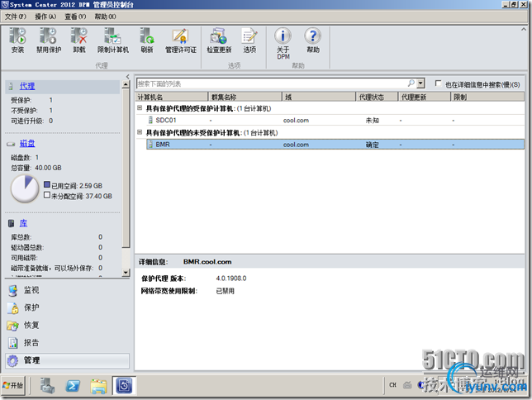Screen dimensions: 532x400
Task: Click the used space color legend box
Action: (x=47, y=185)
